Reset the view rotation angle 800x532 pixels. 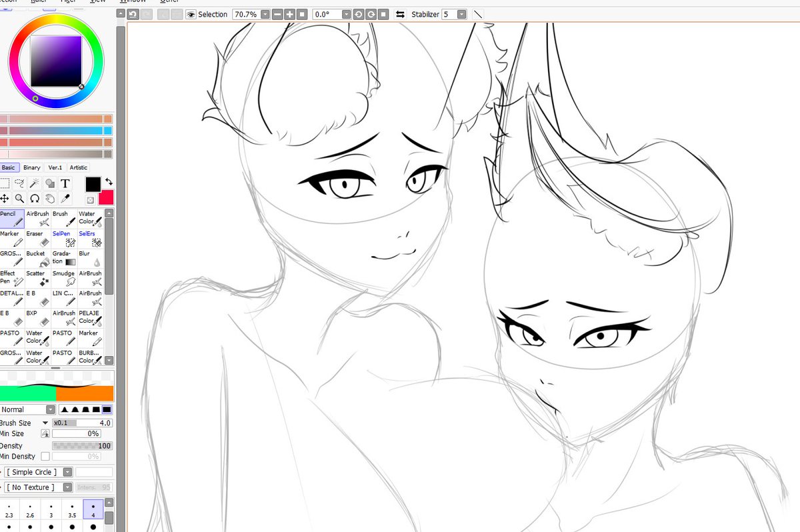coord(383,14)
